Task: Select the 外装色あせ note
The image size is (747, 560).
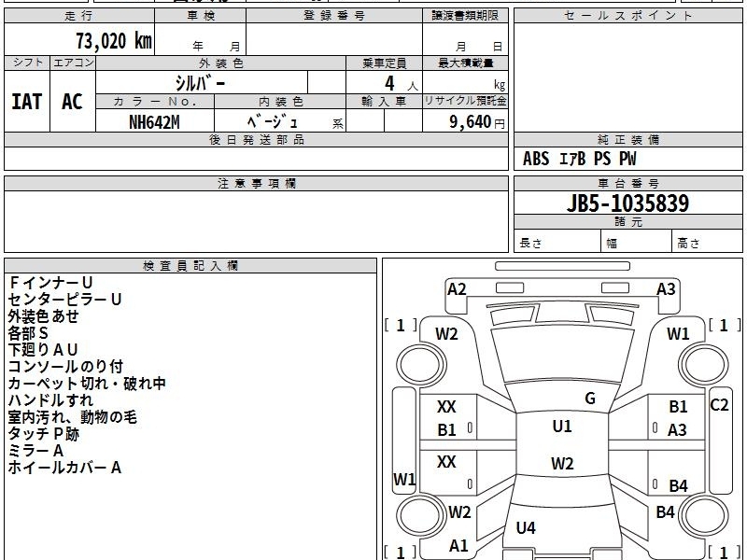Action: tap(43, 316)
